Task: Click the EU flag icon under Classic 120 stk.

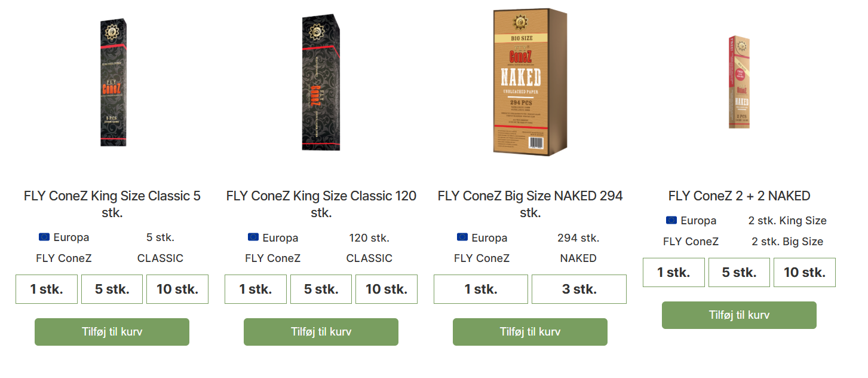Action: [x=253, y=237]
